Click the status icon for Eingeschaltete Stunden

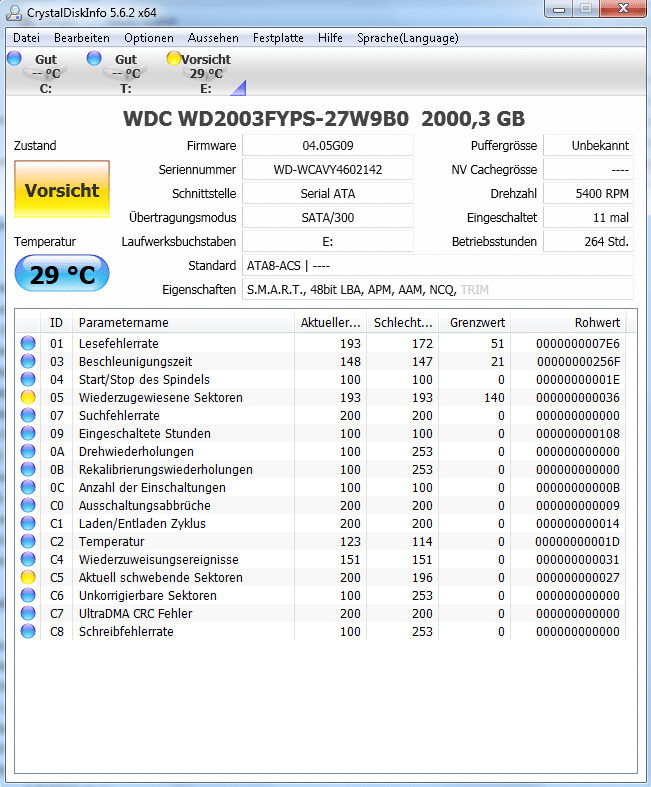coord(28,434)
